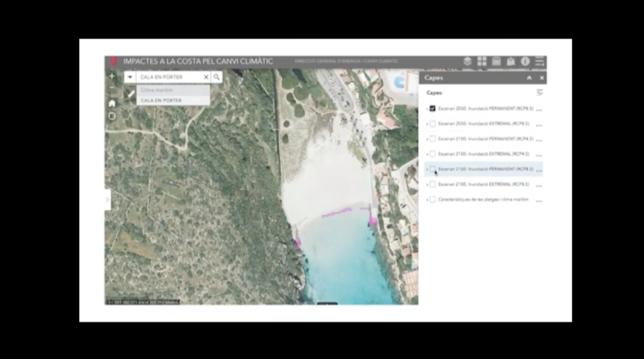644x359 pixels.
Task: Open the layer list stack icon
Action: 467,61
